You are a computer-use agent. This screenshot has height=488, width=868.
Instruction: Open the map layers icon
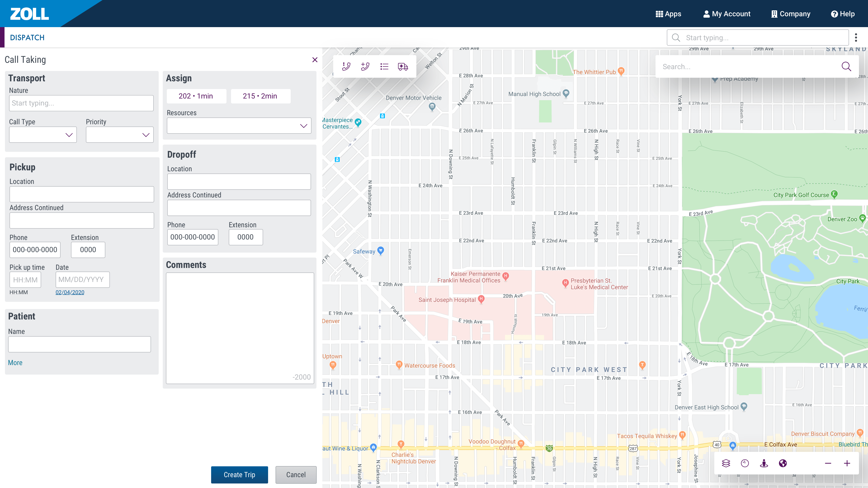click(726, 463)
